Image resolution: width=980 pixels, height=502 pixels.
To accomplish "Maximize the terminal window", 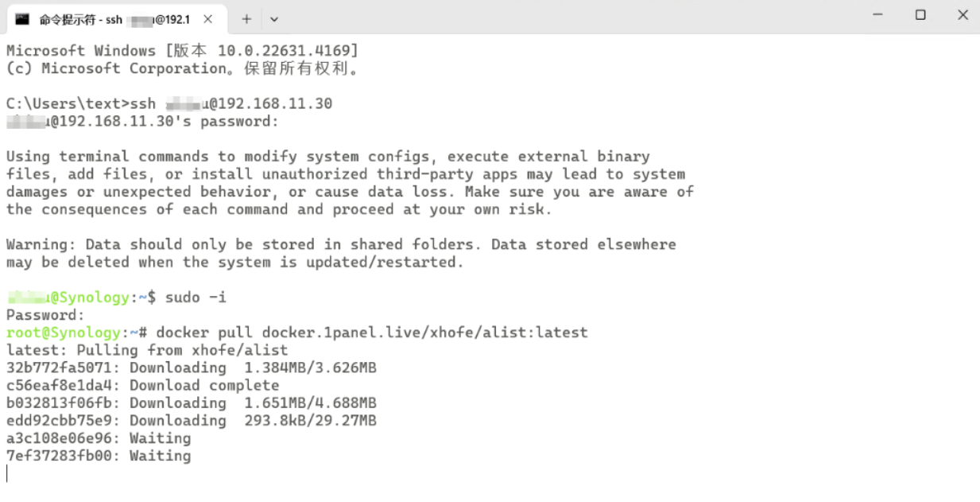I will [x=920, y=15].
